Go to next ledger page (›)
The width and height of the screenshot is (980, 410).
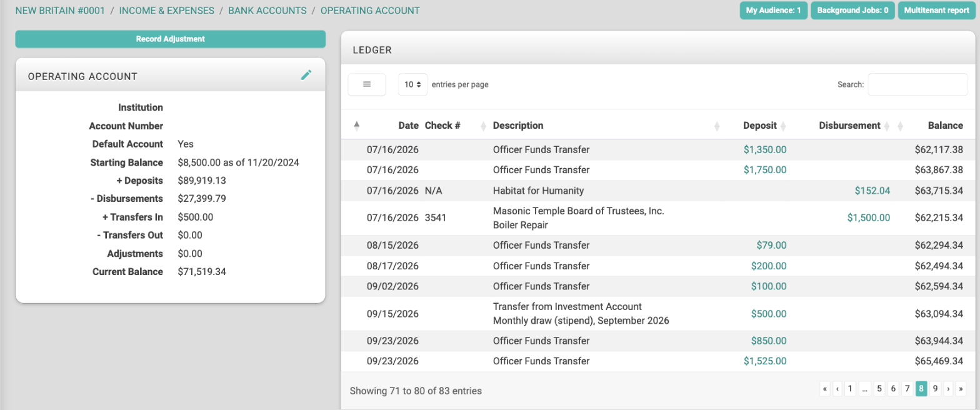948,389
